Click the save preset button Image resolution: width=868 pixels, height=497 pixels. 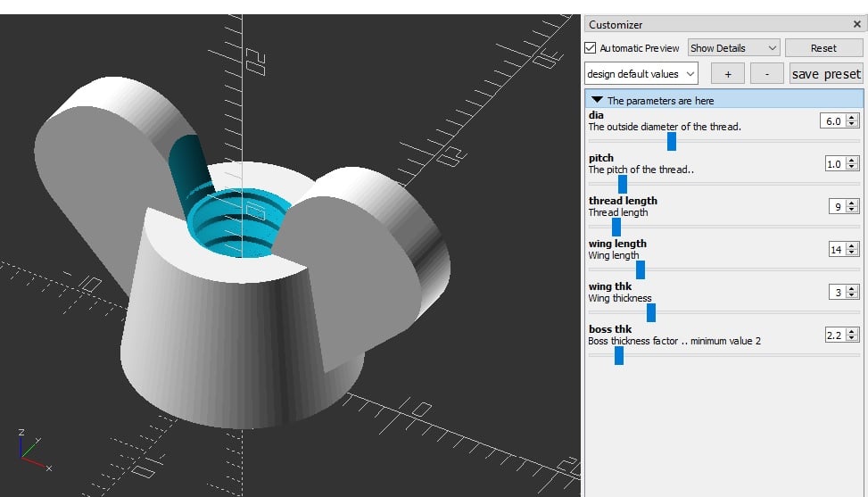point(826,73)
